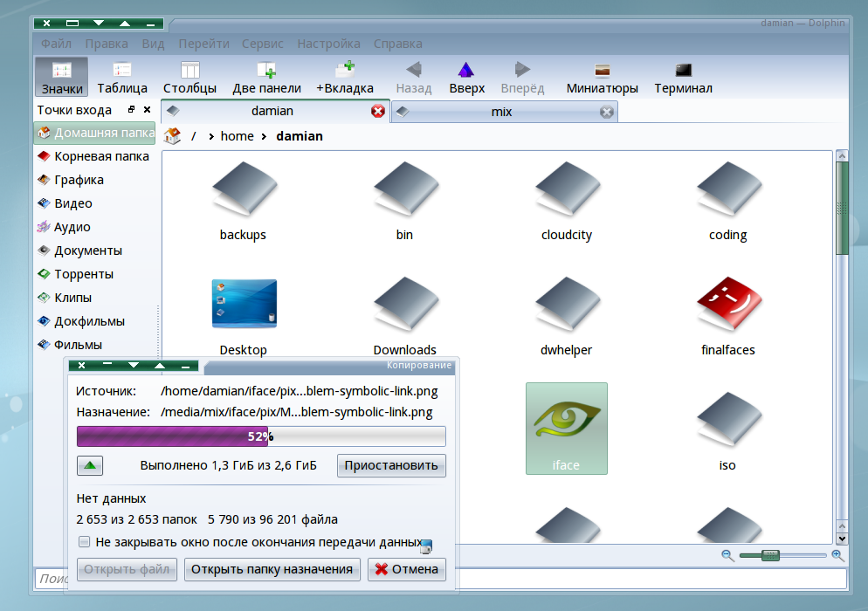
Task: Select the iface folder
Action: coord(567,429)
